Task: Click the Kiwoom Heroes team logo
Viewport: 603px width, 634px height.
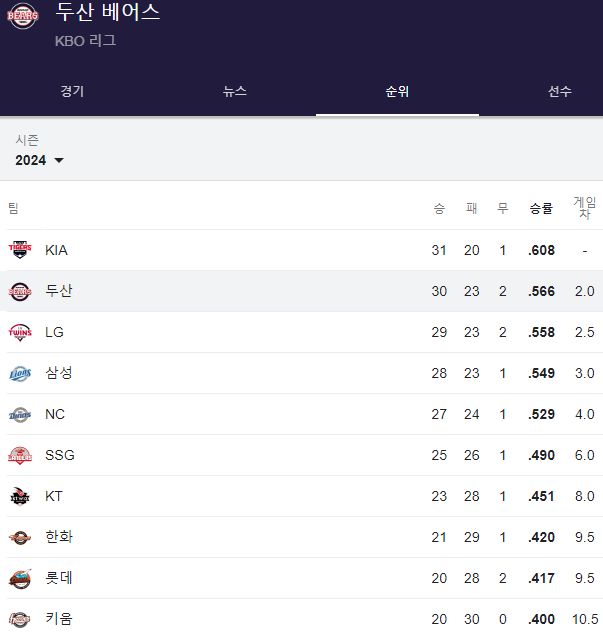Action: coord(20,619)
